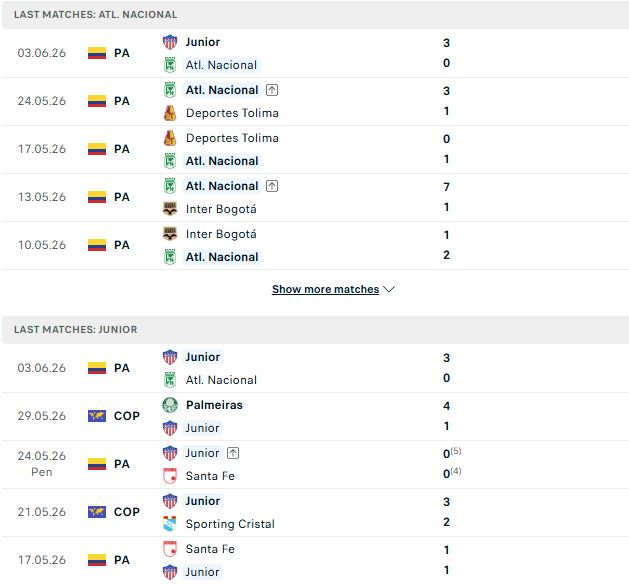Open 13.05.26 Atl. Nacional 7-1 match score
This screenshot has width=629, height=584.
tap(446, 197)
